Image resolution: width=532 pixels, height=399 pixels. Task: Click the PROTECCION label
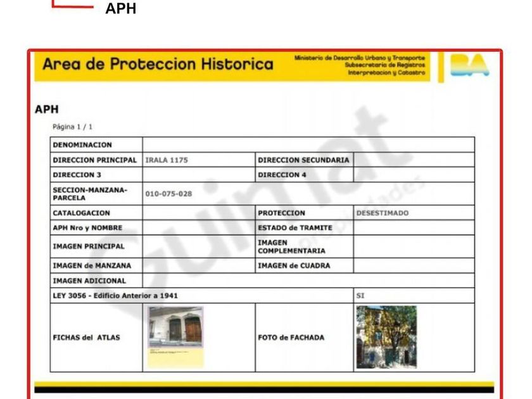point(281,213)
